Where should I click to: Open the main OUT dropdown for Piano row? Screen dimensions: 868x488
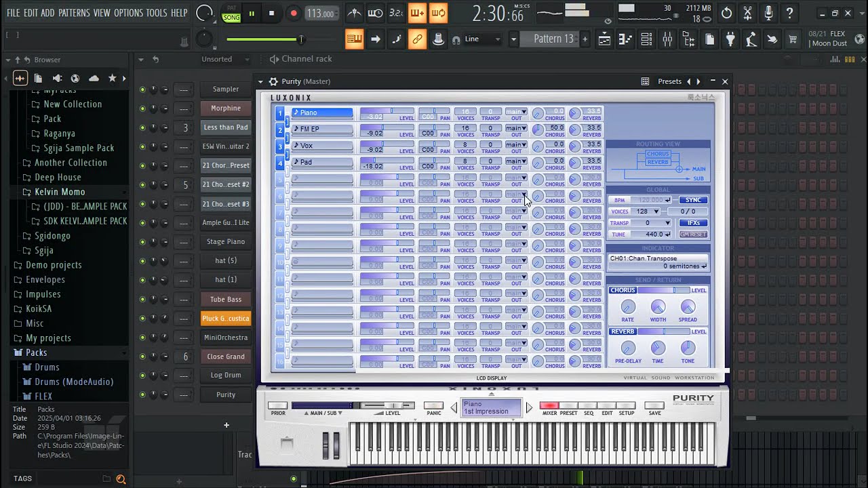point(515,112)
